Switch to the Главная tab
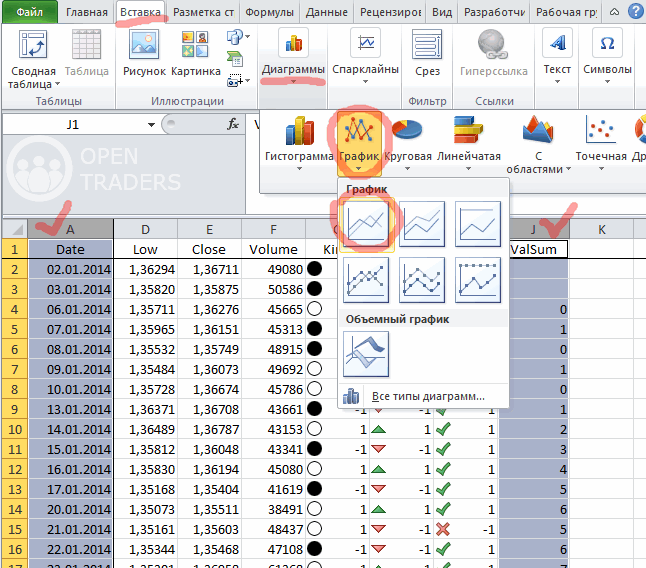This screenshot has height=568, width=646. pyautogui.click(x=87, y=12)
